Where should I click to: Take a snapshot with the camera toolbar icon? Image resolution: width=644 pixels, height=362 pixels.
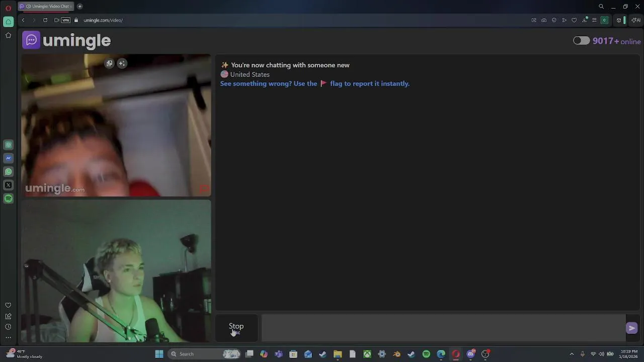point(544,20)
